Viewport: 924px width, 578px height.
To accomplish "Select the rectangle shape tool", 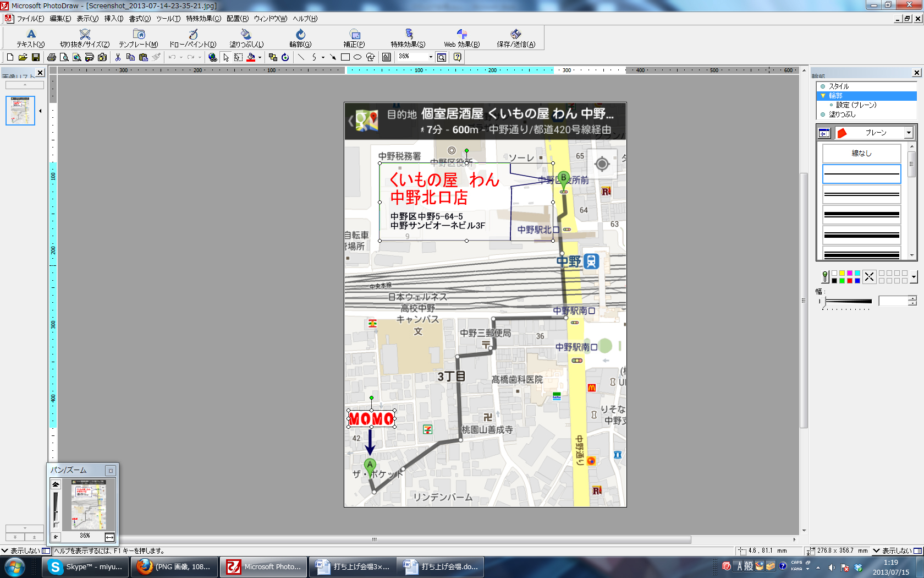I will click(x=345, y=57).
